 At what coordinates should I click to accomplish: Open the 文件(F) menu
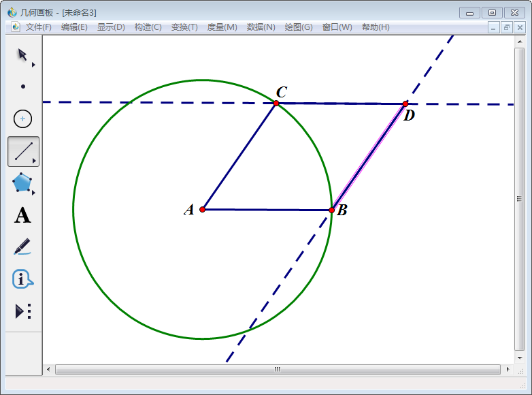38,27
